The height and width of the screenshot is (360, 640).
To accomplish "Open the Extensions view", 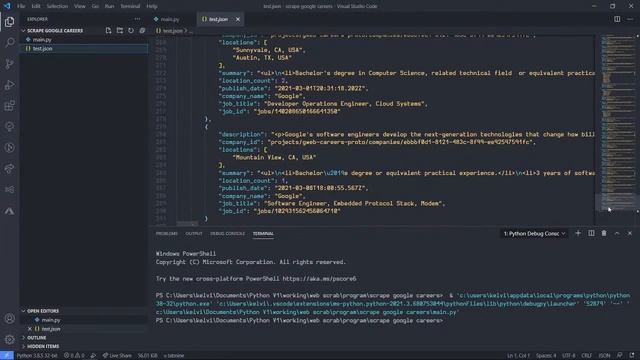I will 9,106.
